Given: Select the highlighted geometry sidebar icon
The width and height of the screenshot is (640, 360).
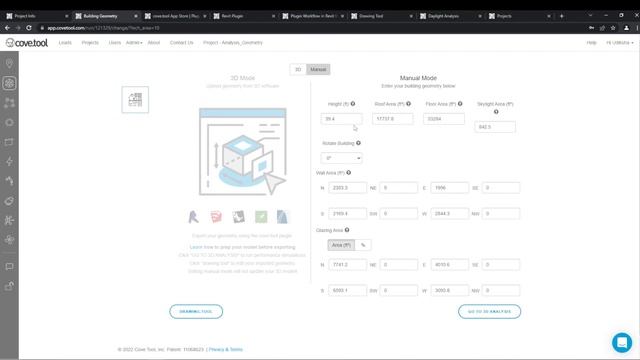Looking at the screenshot, I should coord(9,83).
